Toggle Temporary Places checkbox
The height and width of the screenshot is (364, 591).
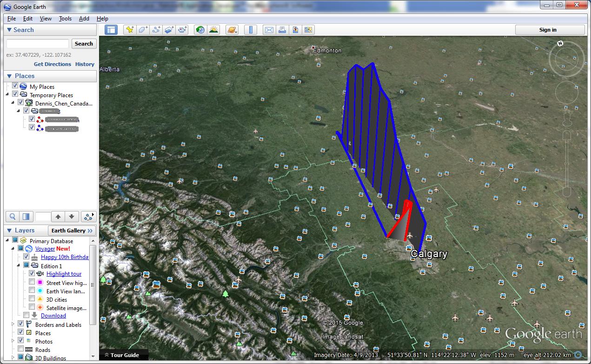click(15, 94)
